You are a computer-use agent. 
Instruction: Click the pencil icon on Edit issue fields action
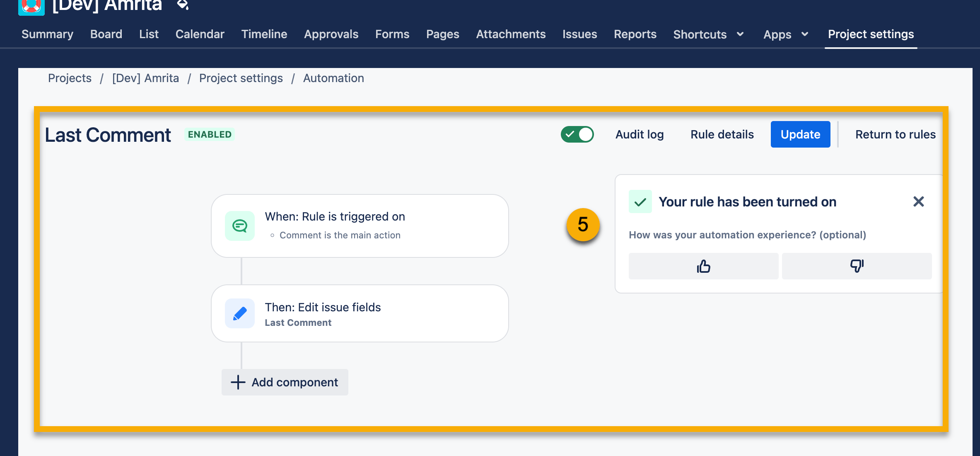[x=239, y=313]
